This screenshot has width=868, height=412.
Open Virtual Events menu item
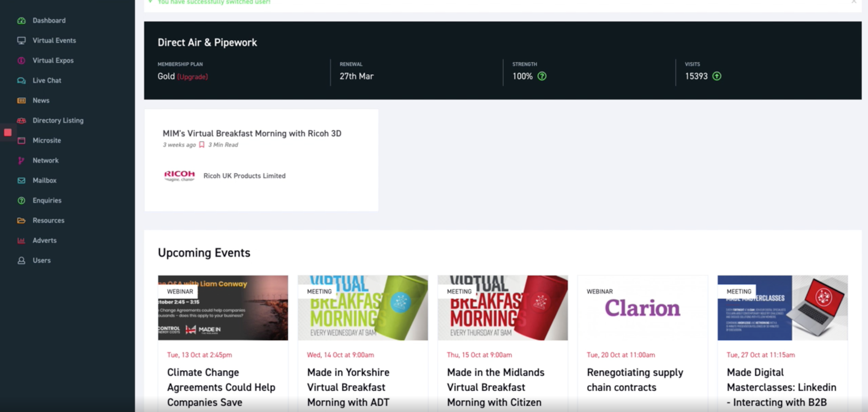pyautogui.click(x=54, y=40)
